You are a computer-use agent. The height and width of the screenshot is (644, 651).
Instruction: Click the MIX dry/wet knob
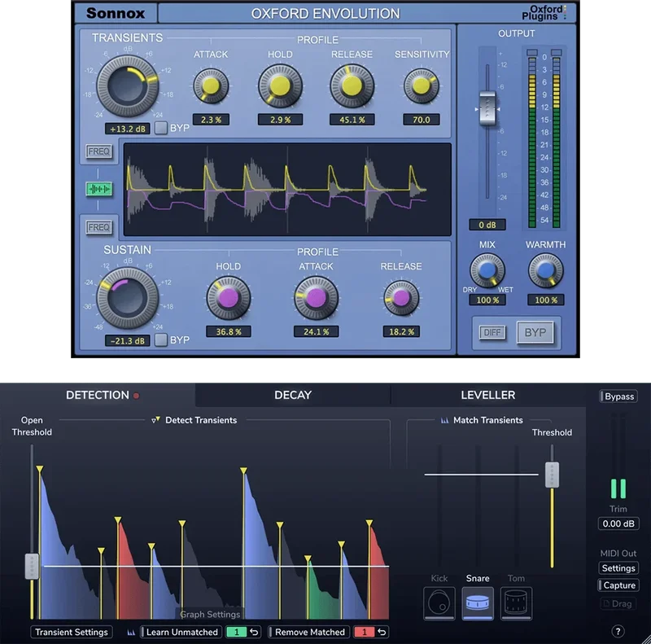(x=487, y=270)
